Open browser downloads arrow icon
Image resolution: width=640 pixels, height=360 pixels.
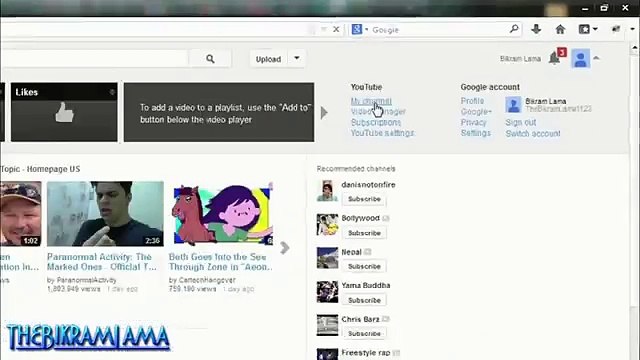(536, 29)
